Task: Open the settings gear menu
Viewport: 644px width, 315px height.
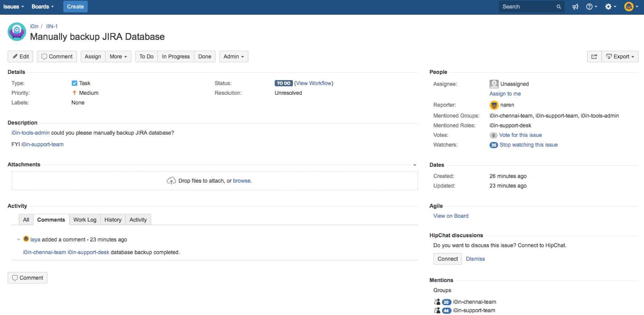Action: pos(610,7)
